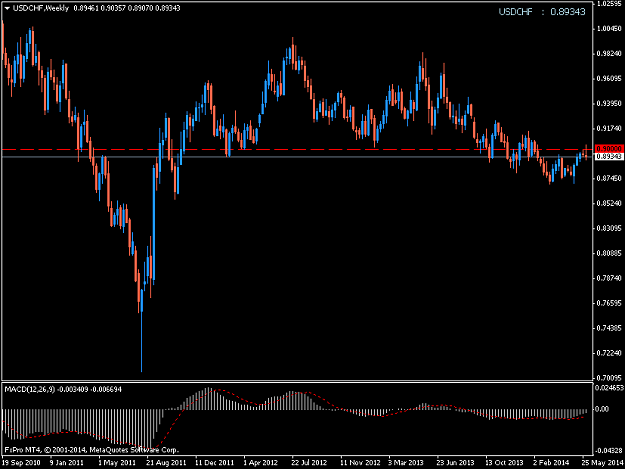Click the 0.80885 price axis label
Image resolution: width=625 pixels, height=469 pixels.
click(x=609, y=253)
